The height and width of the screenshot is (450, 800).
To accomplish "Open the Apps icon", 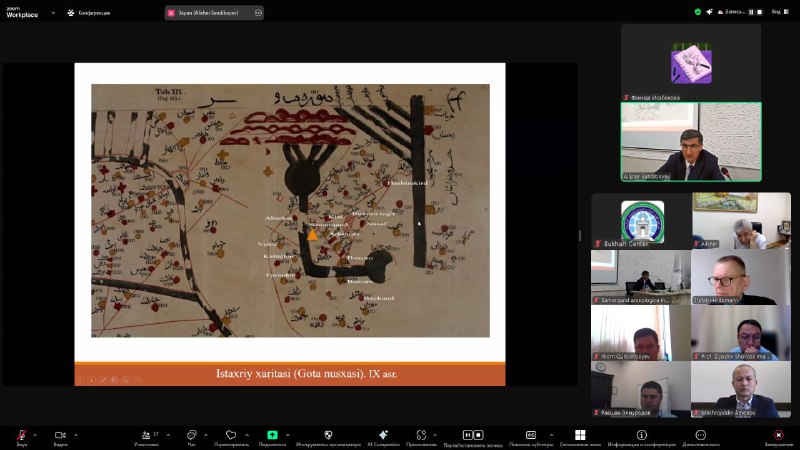I will pos(421,435).
